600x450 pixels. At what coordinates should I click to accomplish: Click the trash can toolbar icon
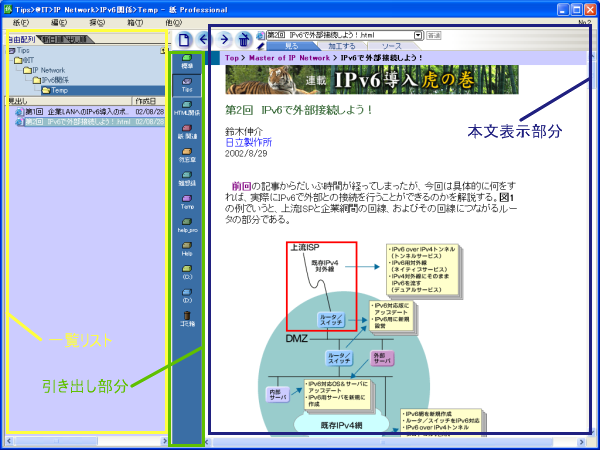tap(245, 40)
